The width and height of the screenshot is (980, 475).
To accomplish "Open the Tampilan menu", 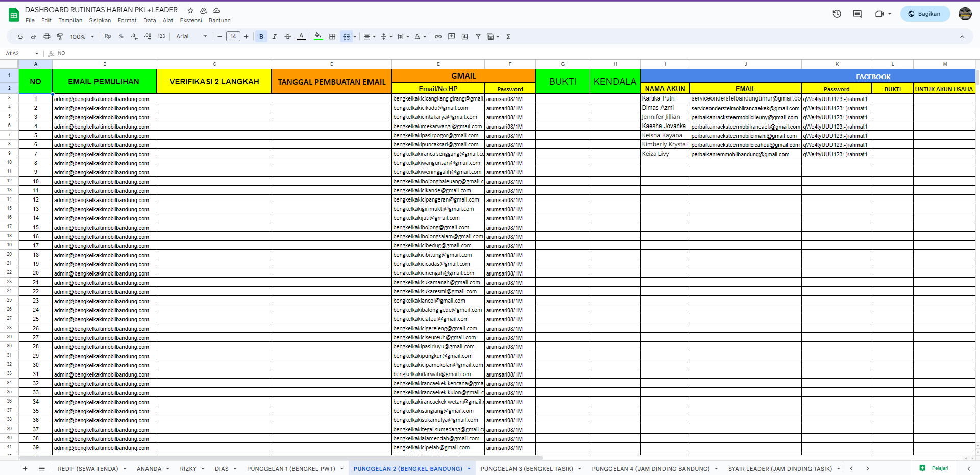I will [70, 20].
